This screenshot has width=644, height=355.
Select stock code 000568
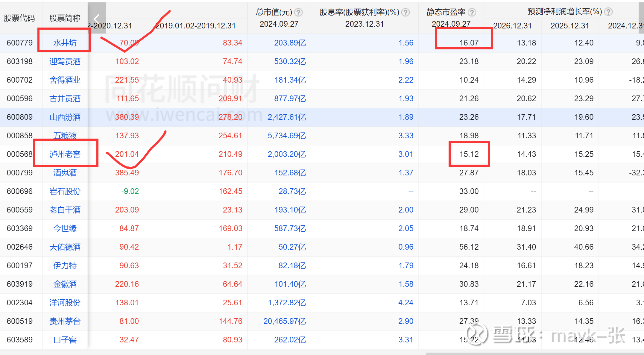coord(20,154)
